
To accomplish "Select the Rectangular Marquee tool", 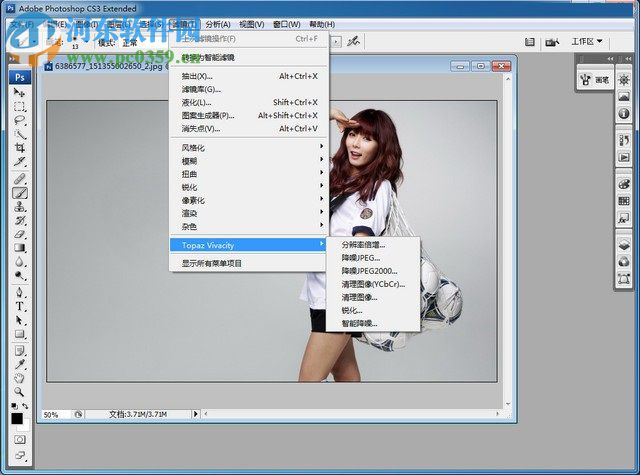I will click(x=20, y=107).
